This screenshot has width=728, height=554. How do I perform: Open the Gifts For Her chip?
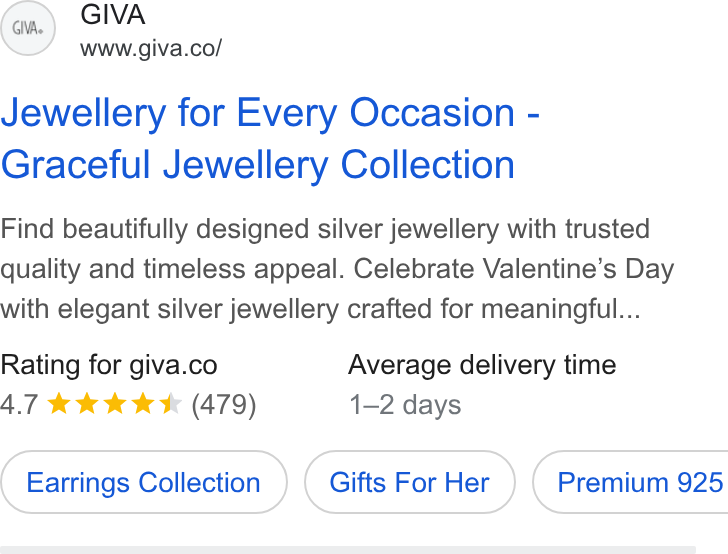pyautogui.click(x=410, y=482)
